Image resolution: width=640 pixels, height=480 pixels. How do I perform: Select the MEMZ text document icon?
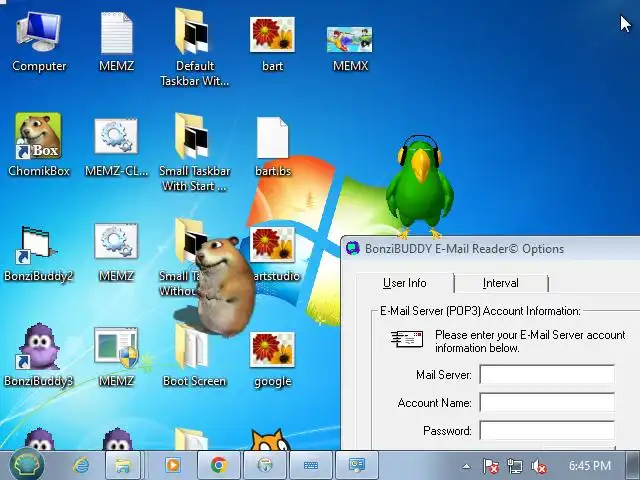(116, 41)
